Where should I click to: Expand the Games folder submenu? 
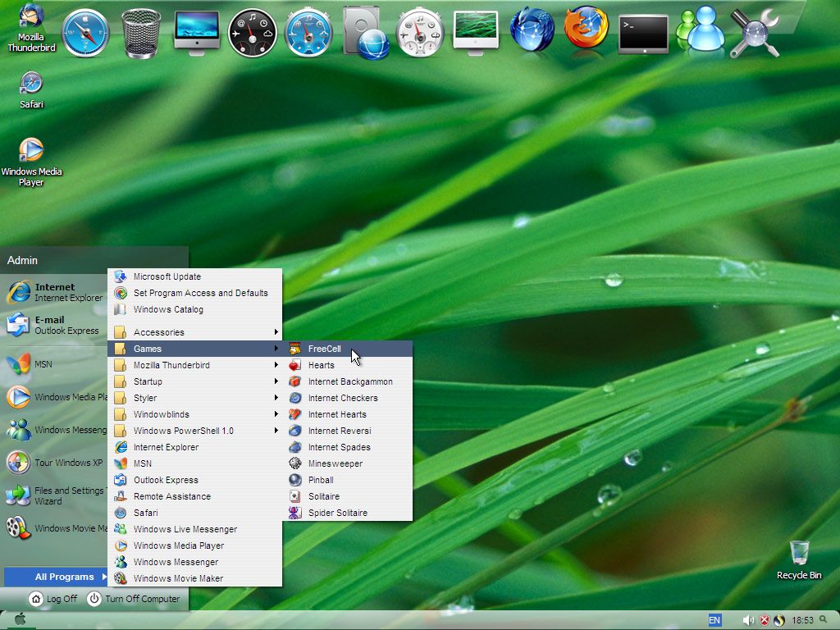(x=195, y=349)
